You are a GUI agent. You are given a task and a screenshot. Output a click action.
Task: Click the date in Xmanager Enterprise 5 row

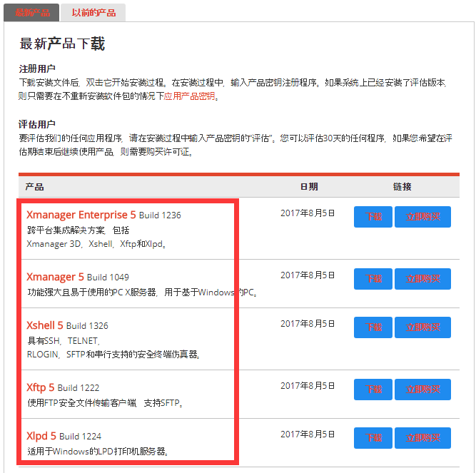click(x=308, y=213)
